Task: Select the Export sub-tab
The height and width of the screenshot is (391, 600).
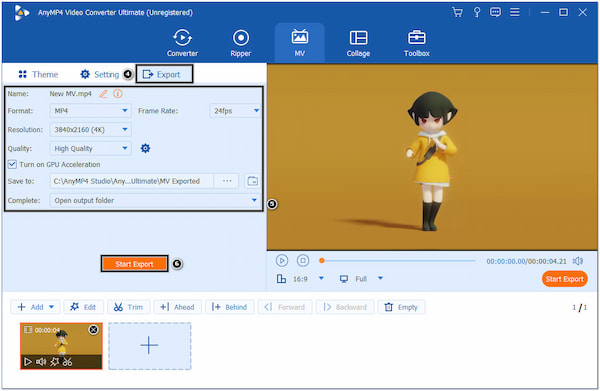Action: 164,74
